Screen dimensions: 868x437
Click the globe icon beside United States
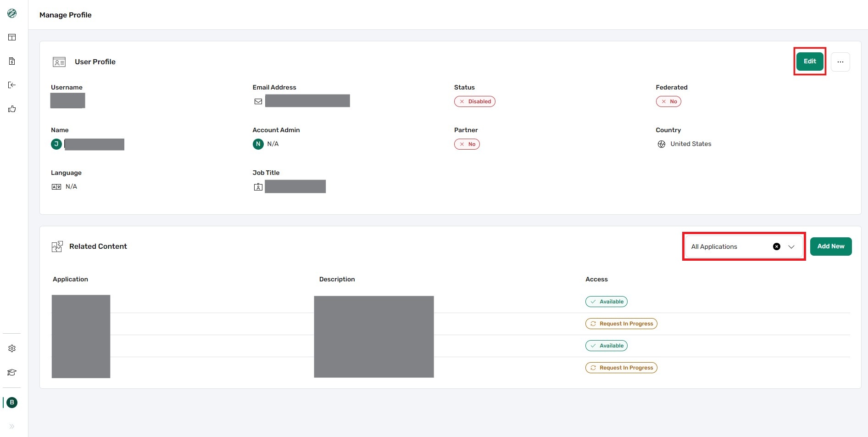tap(662, 144)
